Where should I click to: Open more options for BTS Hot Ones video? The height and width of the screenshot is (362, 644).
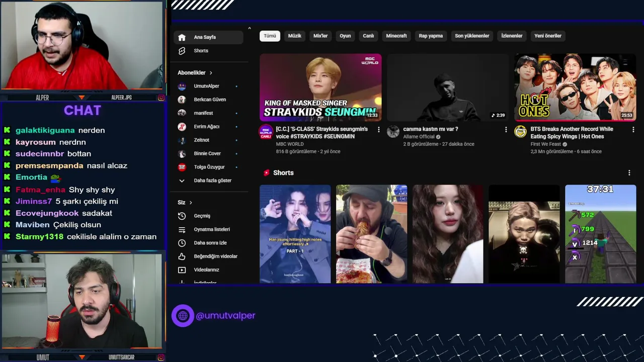coord(633,130)
